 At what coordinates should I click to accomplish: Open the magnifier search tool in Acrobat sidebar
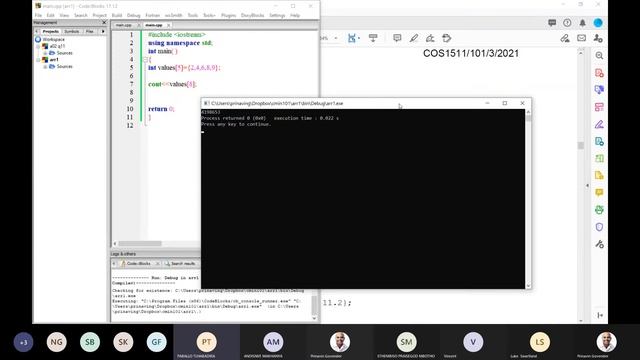[599, 56]
